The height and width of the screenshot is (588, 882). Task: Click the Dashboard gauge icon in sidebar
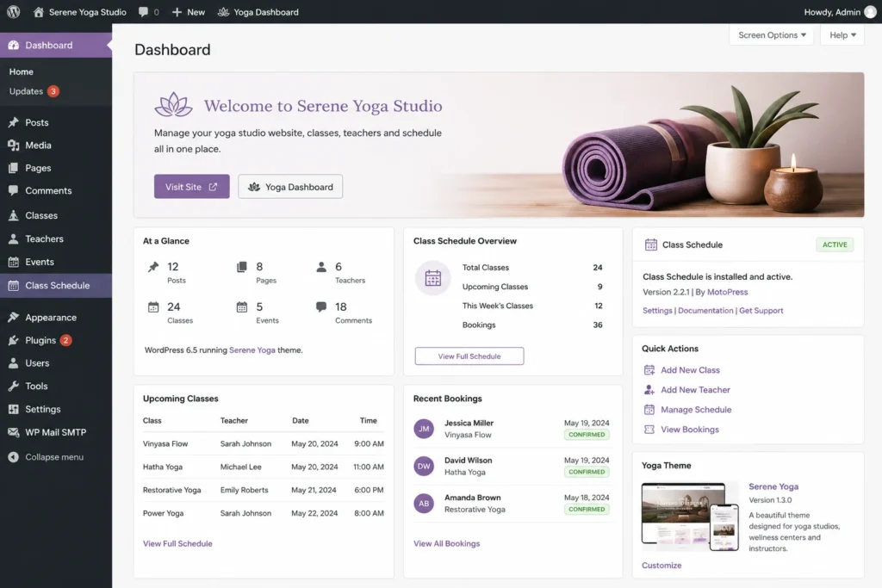pyautogui.click(x=14, y=45)
